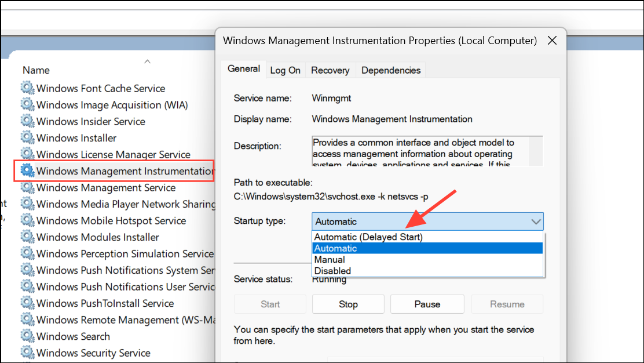Click the Stop service button

[x=348, y=304]
